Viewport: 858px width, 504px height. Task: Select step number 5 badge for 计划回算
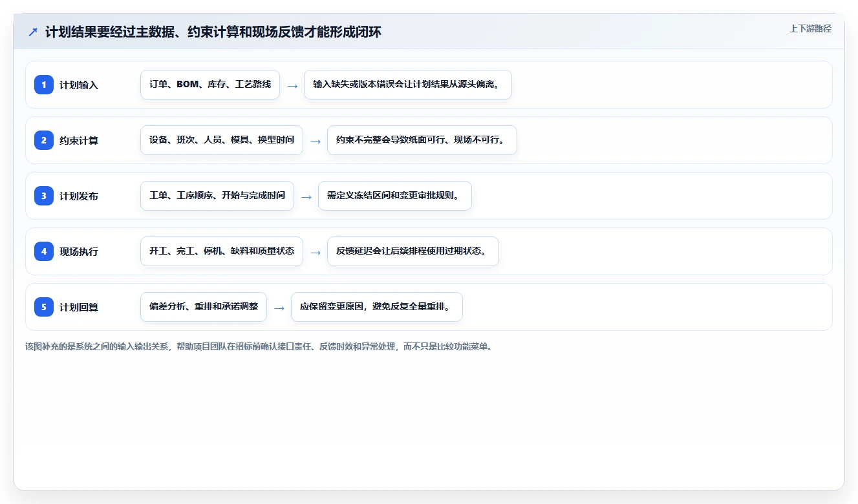(x=44, y=307)
